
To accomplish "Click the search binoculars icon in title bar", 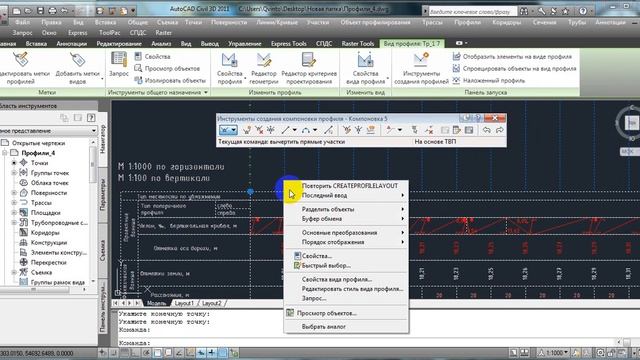I will pos(524,11).
